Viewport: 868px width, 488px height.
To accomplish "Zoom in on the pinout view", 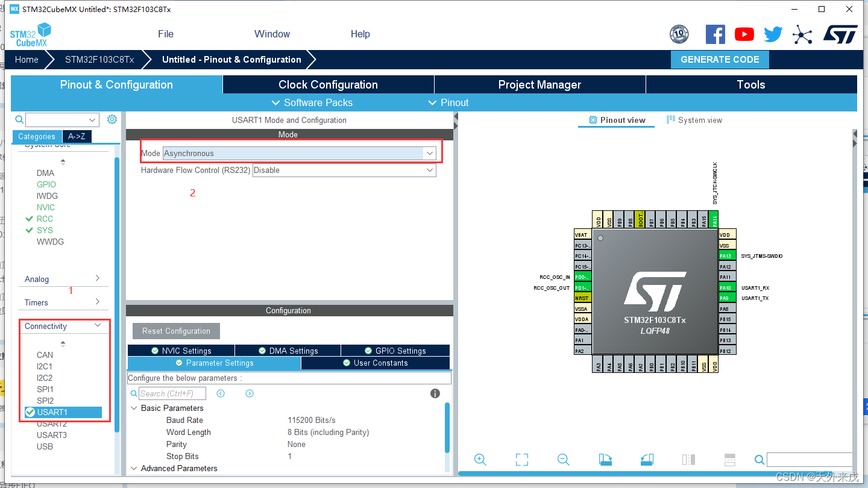I will [x=480, y=459].
